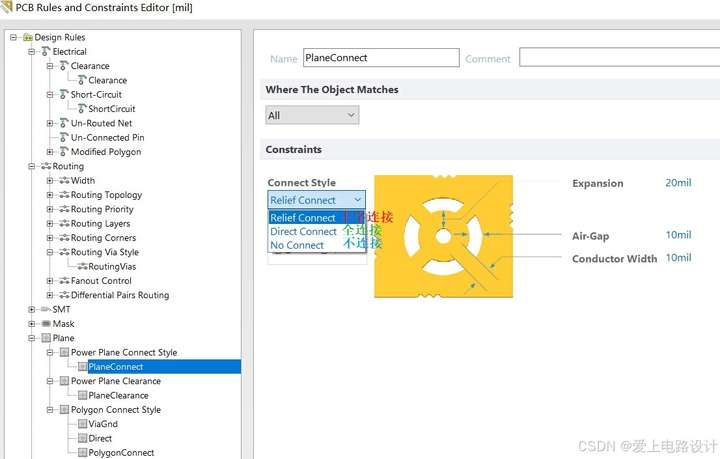The height and width of the screenshot is (459, 720).
Task: Click the Electrical category icon
Action: (x=46, y=51)
